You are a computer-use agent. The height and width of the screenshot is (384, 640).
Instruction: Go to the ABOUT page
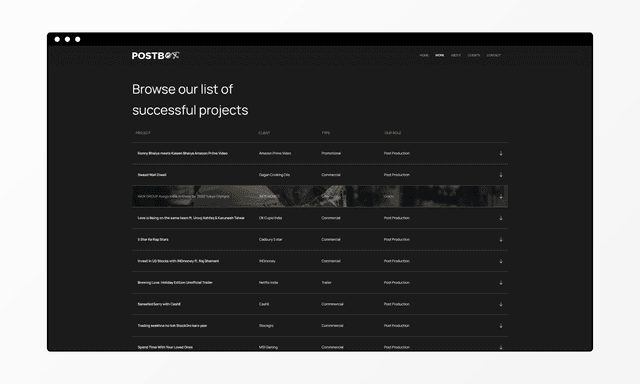(456, 55)
